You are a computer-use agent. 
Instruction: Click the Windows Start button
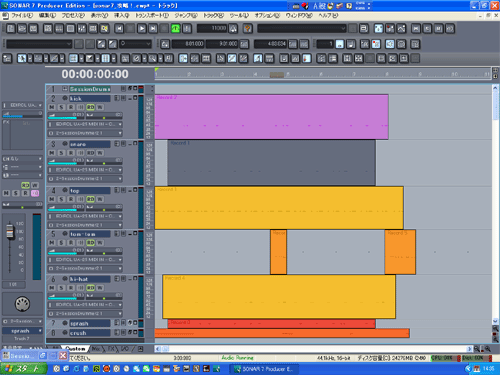coord(23,369)
